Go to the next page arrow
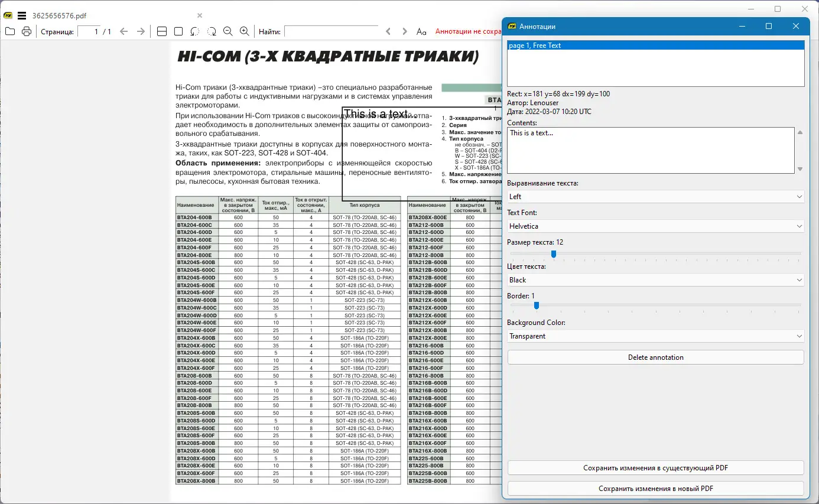819x504 pixels. (x=141, y=31)
